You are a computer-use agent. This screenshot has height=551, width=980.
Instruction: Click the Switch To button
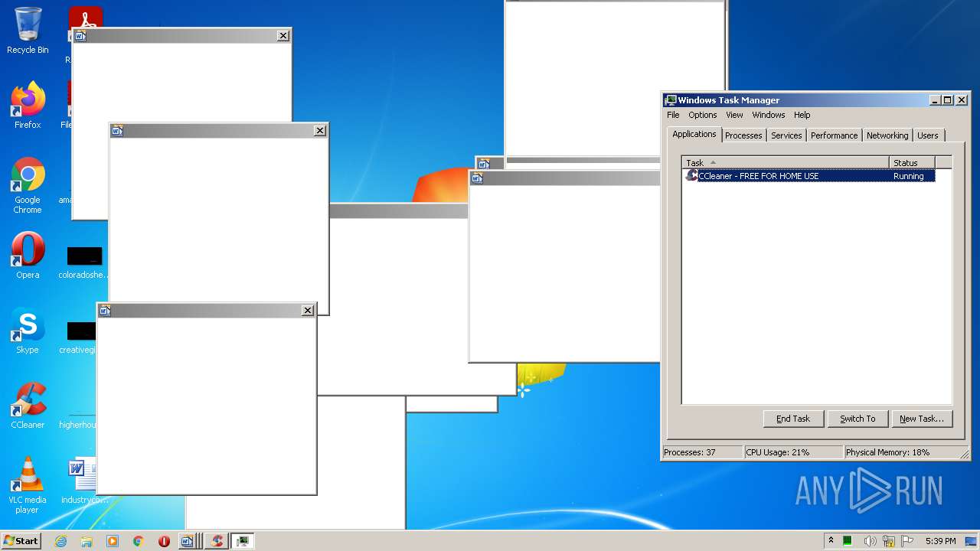857,419
